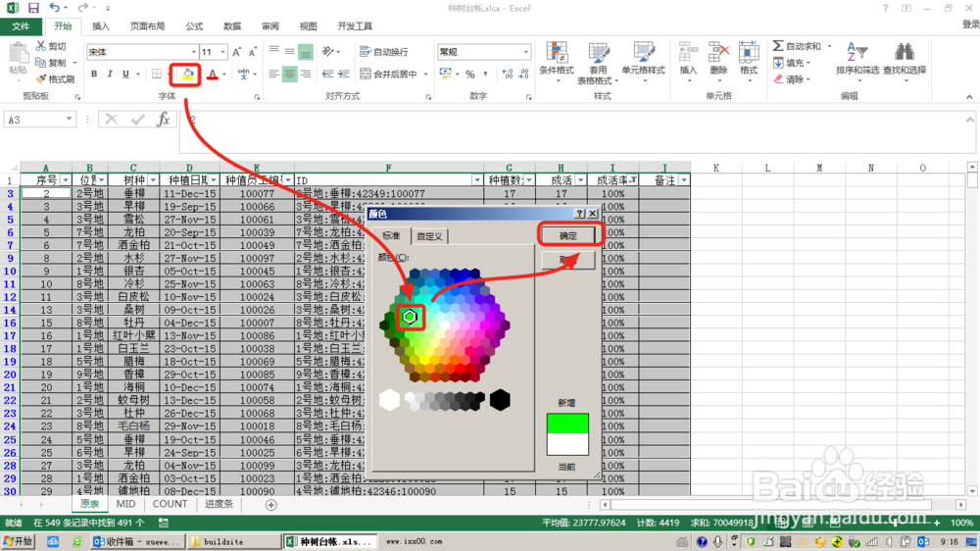980x551 pixels.
Task: Open number format 常规 dropdown
Action: pos(526,52)
